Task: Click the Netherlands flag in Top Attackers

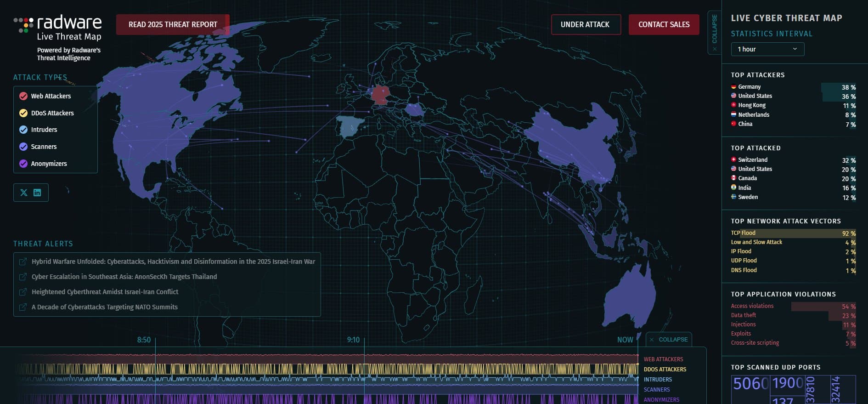Action: pyautogui.click(x=734, y=114)
